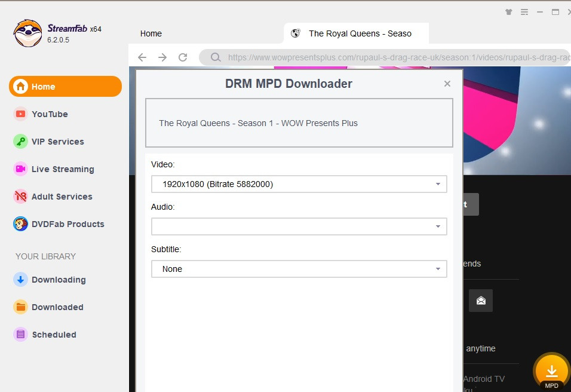Go to Live Streaming section

(x=63, y=169)
